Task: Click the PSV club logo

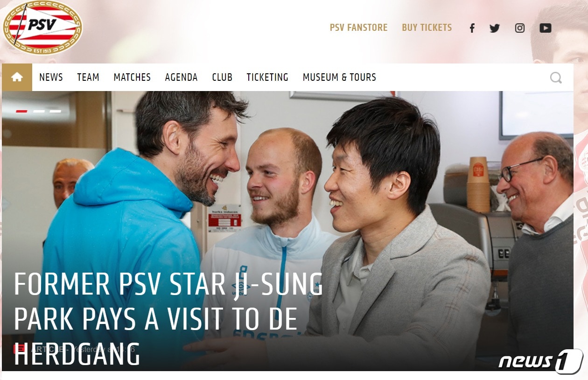Action: click(x=42, y=28)
